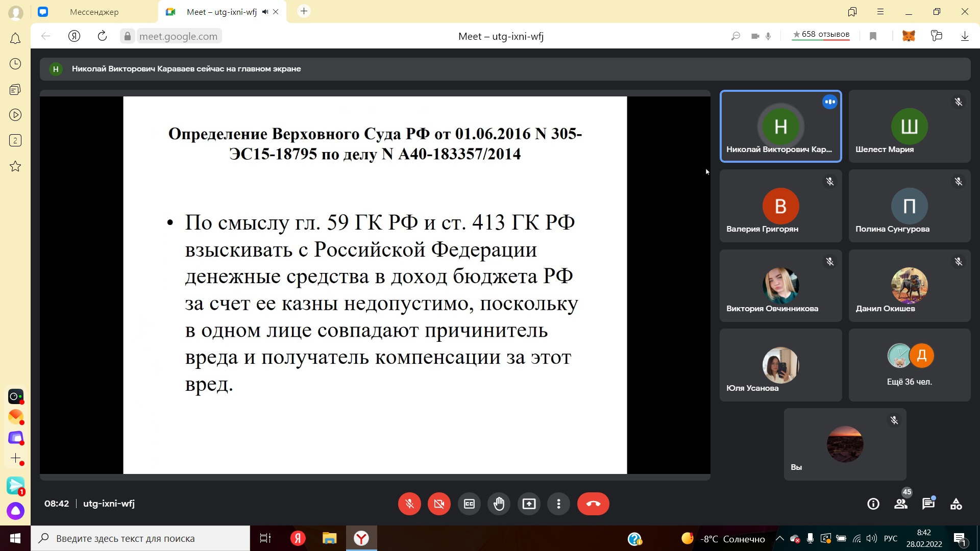
Task: Select Валерия Григорян participant tile
Action: (780, 206)
